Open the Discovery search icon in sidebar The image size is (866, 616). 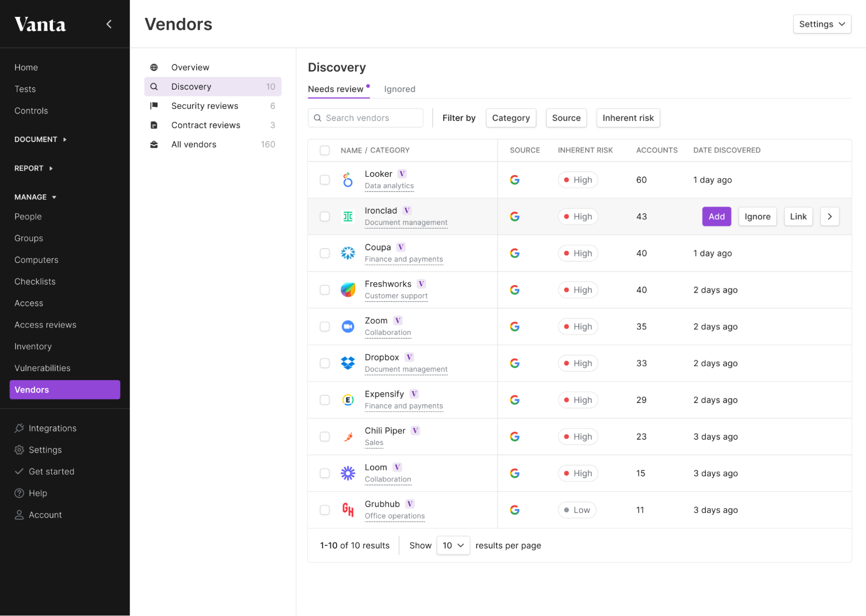pyautogui.click(x=154, y=86)
